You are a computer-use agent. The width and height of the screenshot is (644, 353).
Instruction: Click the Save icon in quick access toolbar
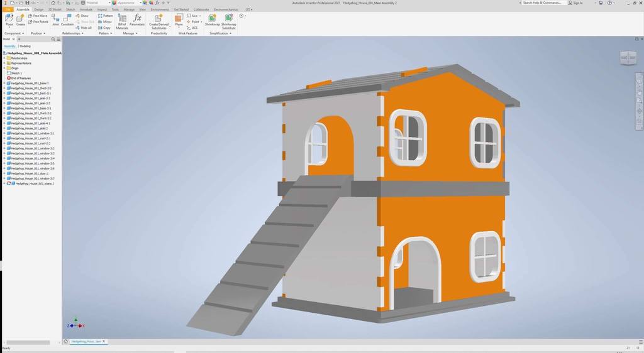pos(28,3)
